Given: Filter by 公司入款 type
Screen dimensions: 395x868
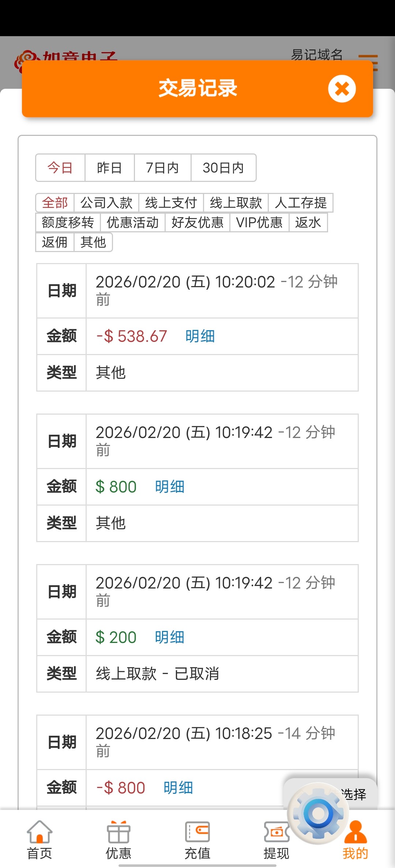Looking at the screenshot, I should [x=106, y=203].
